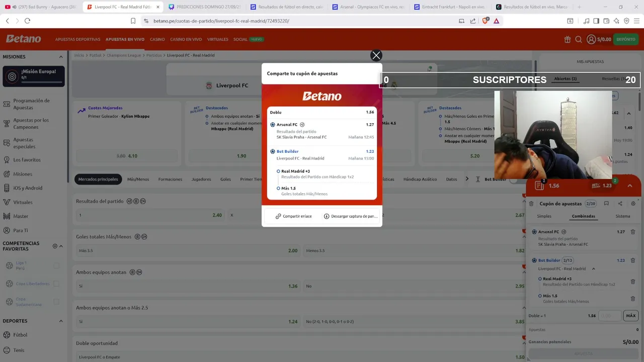The height and width of the screenshot is (362, 644).
Task: Open the Leo AI sparkle icon
Action: [x=616, y=21]
